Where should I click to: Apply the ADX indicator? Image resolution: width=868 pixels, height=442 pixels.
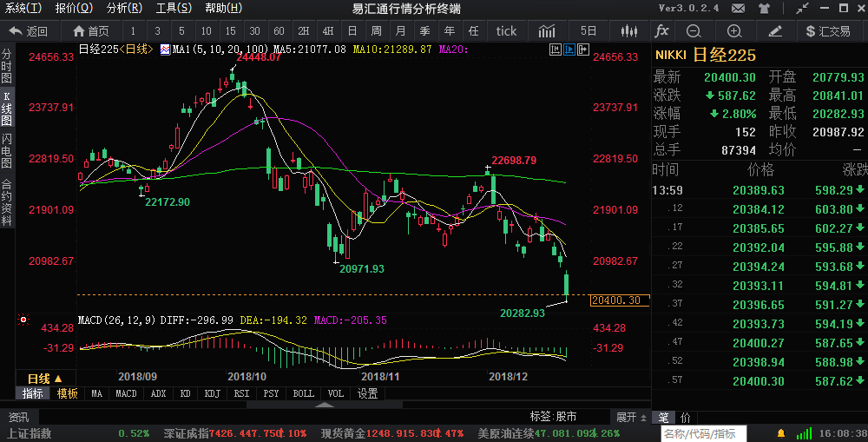coord(158,394)
